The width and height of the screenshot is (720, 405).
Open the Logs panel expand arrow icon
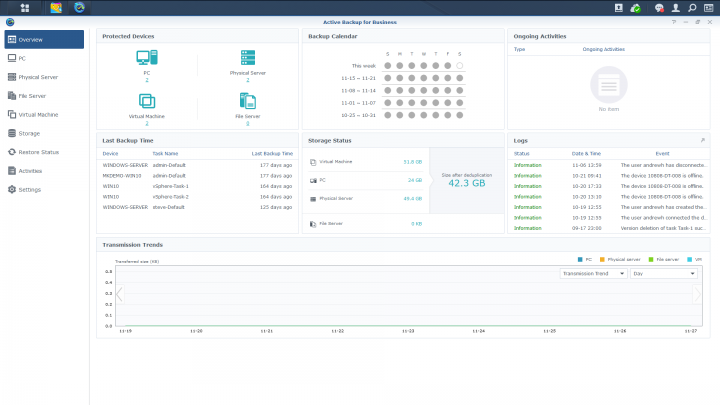point(703,141)
